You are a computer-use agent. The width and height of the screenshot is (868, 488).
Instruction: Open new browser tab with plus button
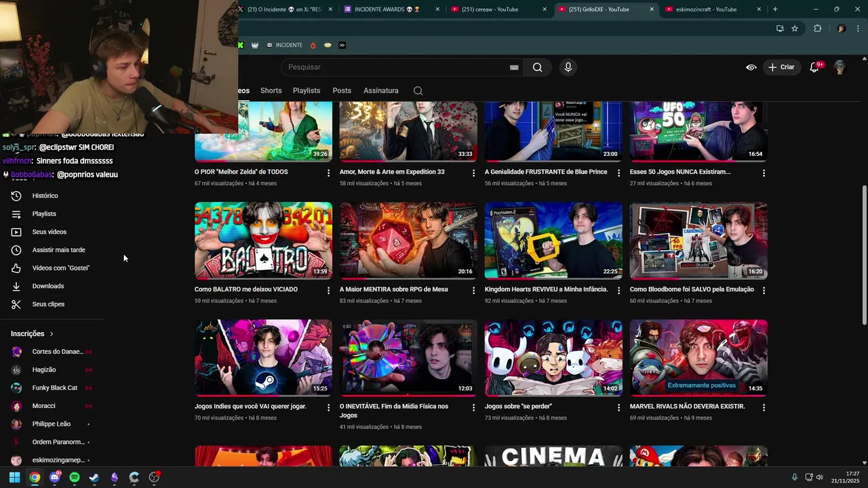tap(775, 9)
